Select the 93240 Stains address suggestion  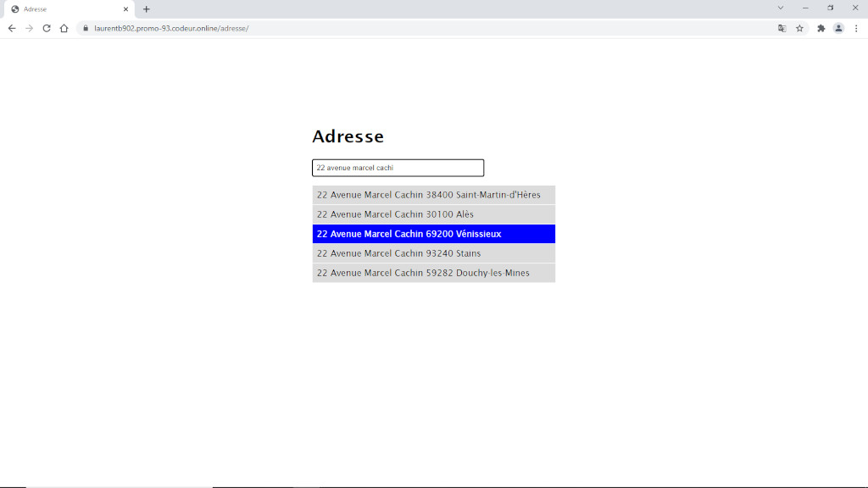[x=433, y=252]
